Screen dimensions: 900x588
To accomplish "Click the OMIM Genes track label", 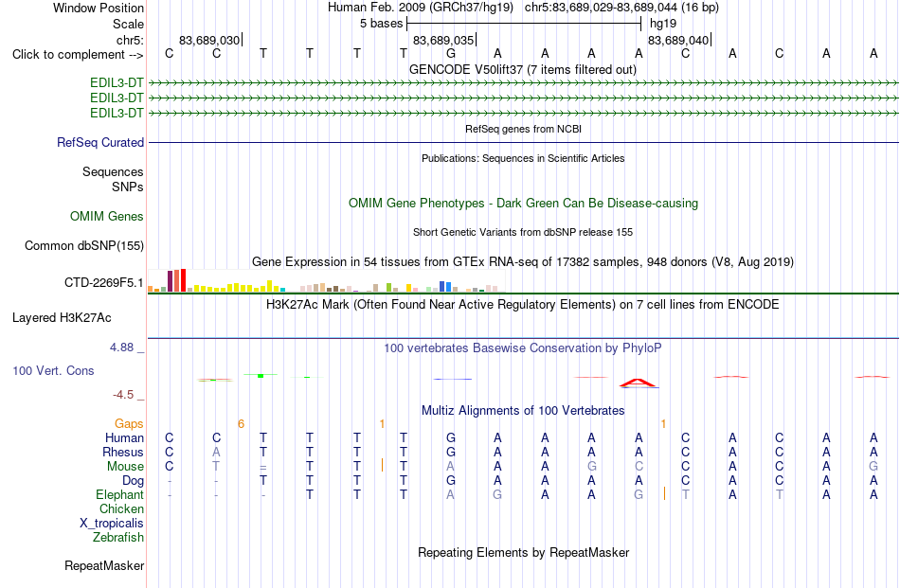I will click(106, 216).
